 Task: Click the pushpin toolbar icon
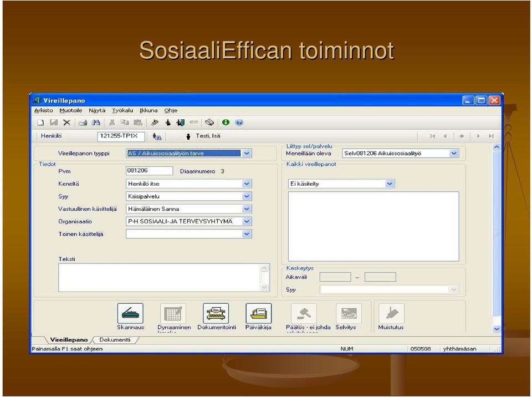(x=155, y=123)
